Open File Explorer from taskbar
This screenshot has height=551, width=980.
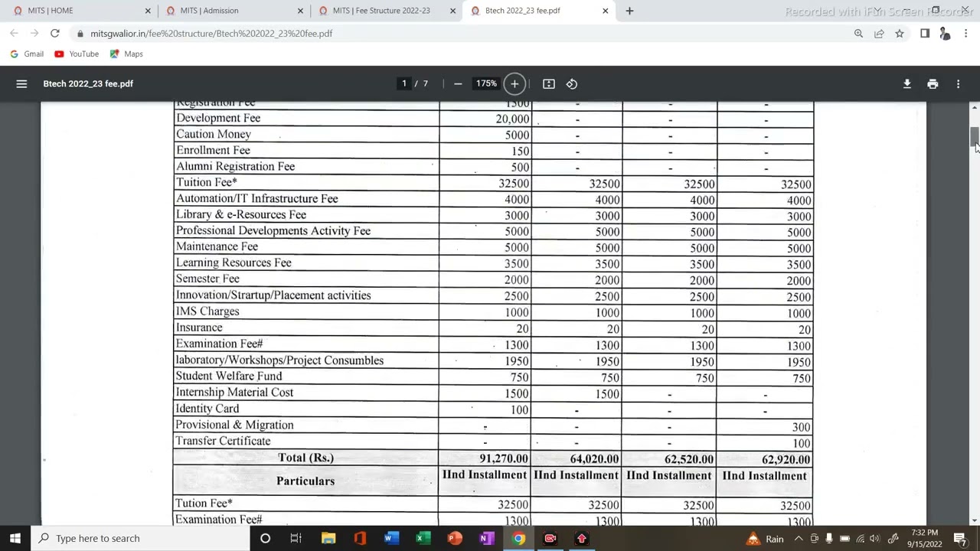328,538
